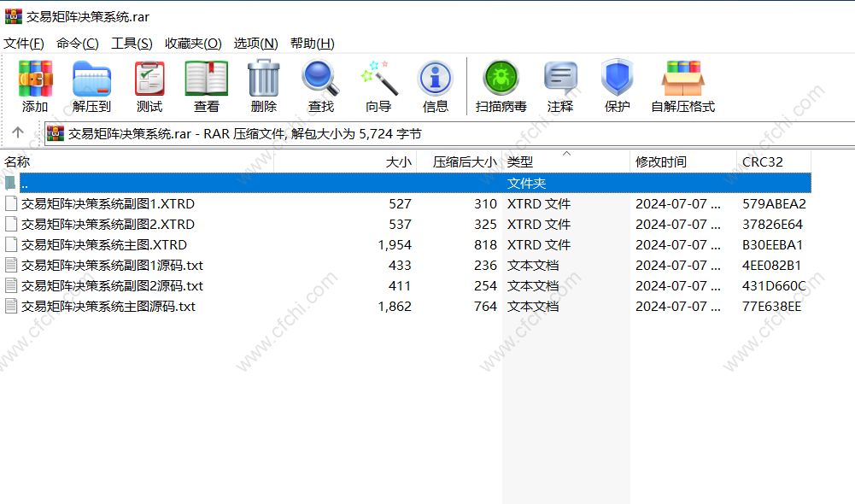
Task: Click the CRC32 value 431D660C
Action: (774, 285)
